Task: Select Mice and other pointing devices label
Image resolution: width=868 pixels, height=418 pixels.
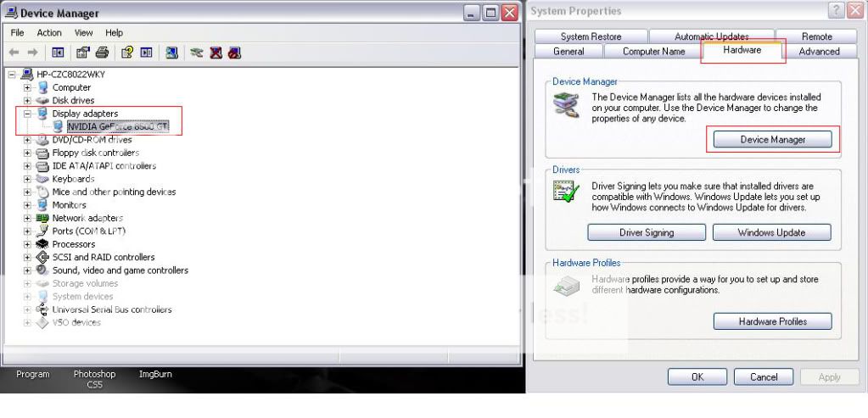Action: point(114,192)
